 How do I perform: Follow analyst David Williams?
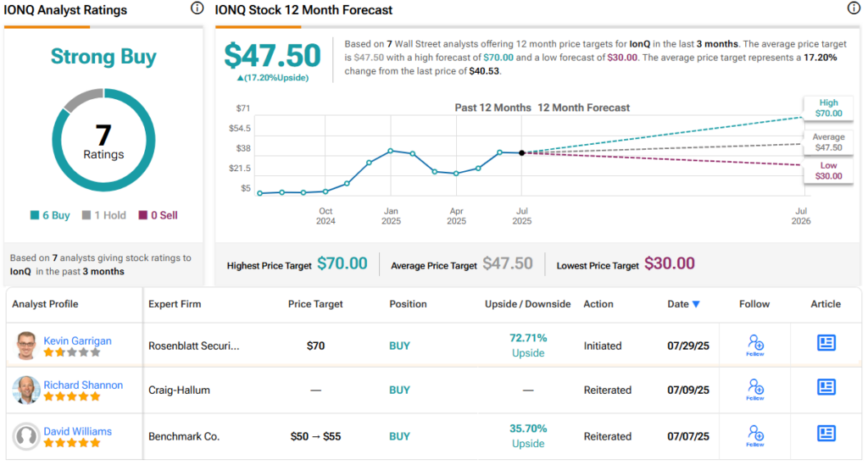point(756,435)
